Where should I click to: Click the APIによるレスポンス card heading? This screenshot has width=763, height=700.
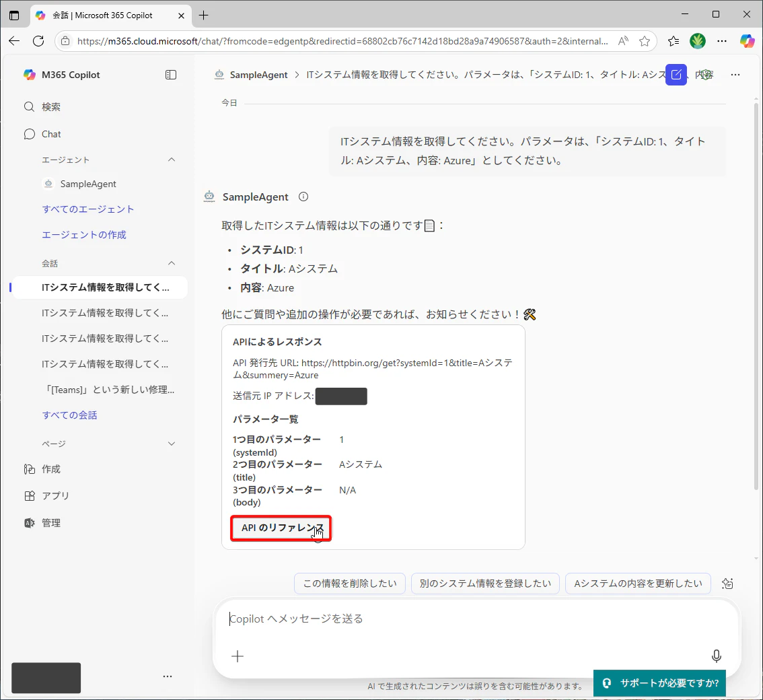(277, 342)
